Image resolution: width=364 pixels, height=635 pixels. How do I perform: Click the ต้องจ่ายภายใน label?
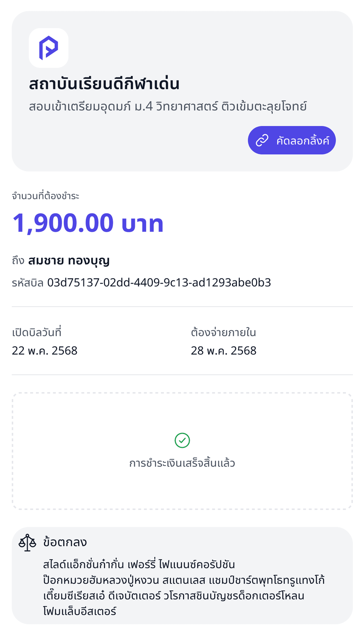point(224,332)
